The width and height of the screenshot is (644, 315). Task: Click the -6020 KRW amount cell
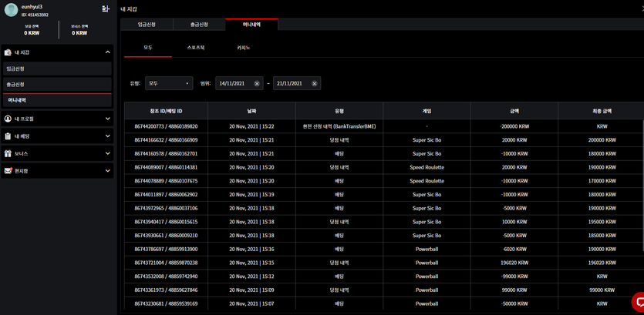[514, 249]
